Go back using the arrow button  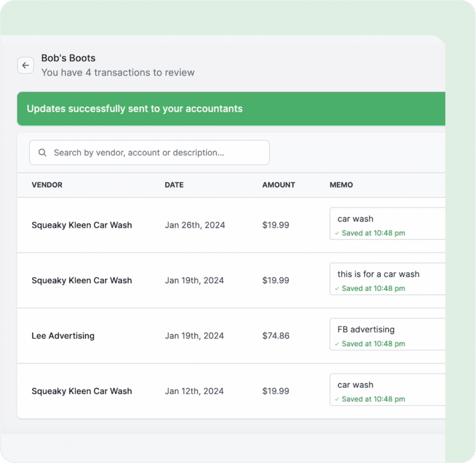coord(25,65)
